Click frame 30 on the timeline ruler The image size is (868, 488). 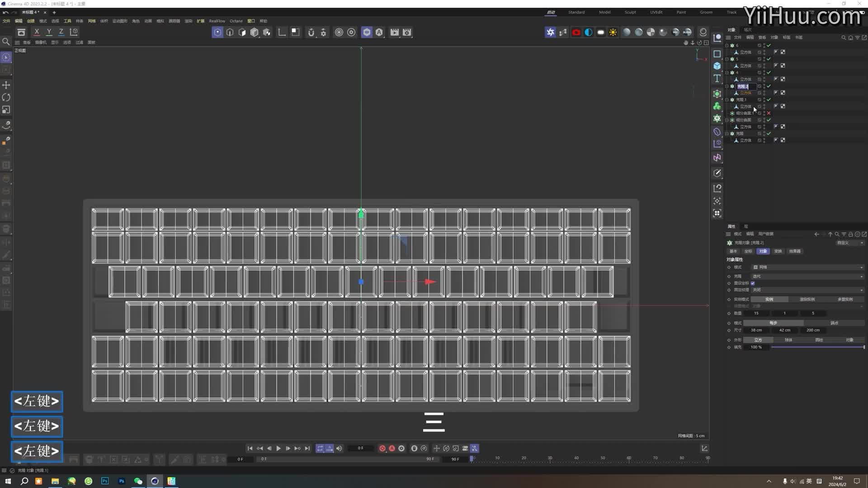pos(550,458)
